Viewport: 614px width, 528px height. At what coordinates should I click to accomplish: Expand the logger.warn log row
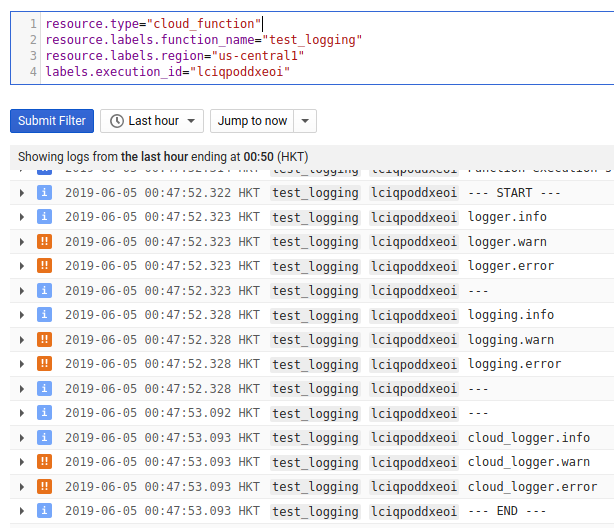click(22, 242)
